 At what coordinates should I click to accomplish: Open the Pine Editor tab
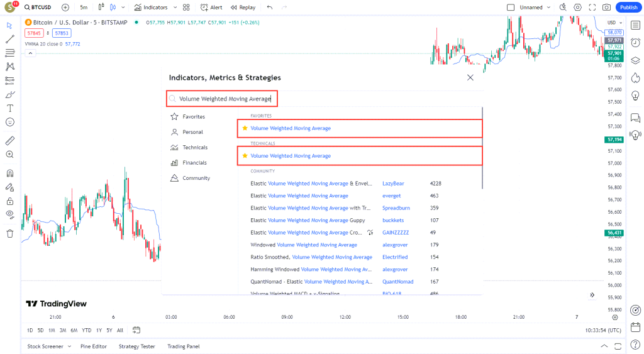point(94,346)
